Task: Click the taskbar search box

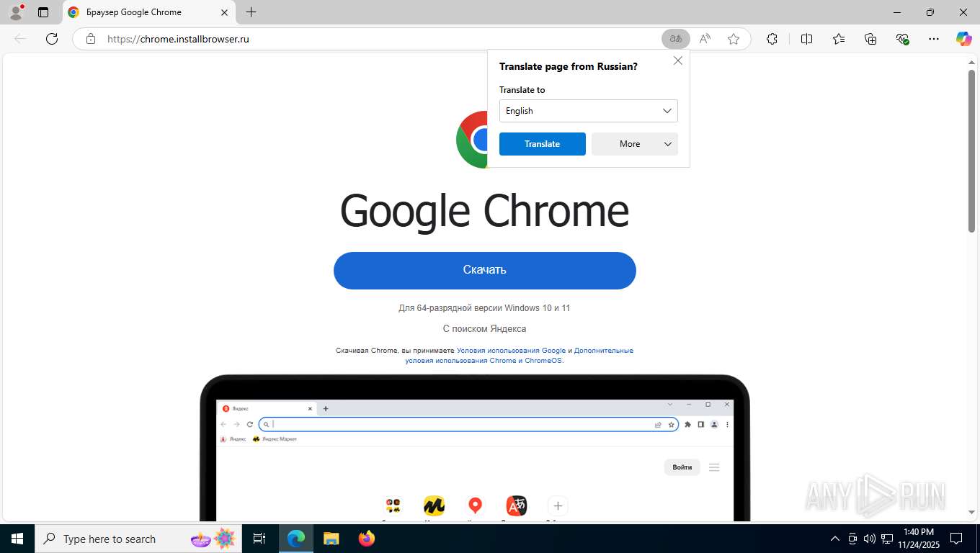Action: pyautogui.click(x=138, y=539)
